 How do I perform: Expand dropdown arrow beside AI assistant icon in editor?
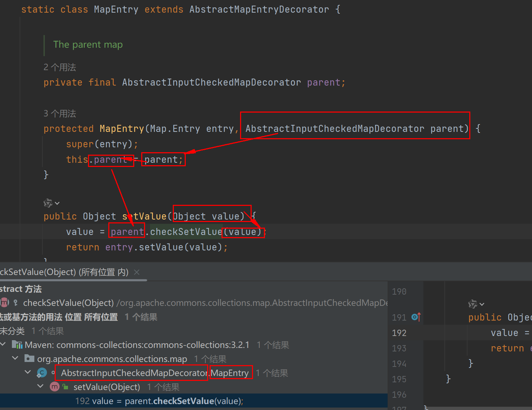pyautogui.click(x=57, y=203)
